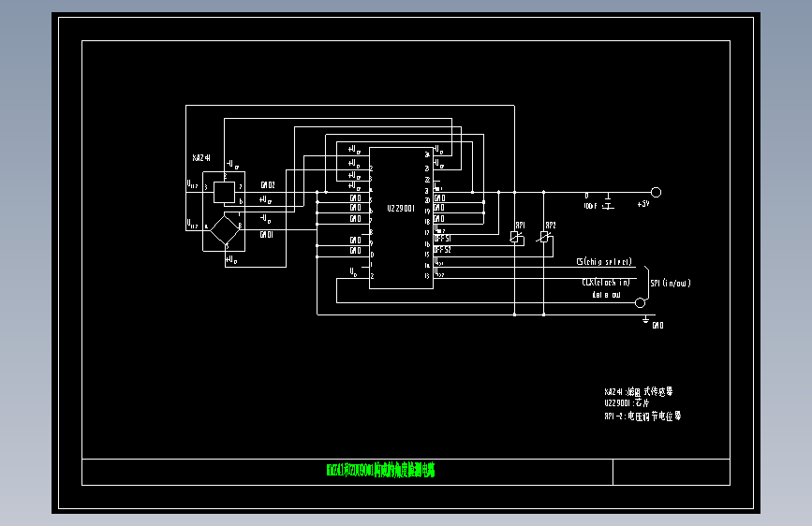The image size is (812, 526).
Task: Select the CS(chip select) label
Action: click(604, 262)
